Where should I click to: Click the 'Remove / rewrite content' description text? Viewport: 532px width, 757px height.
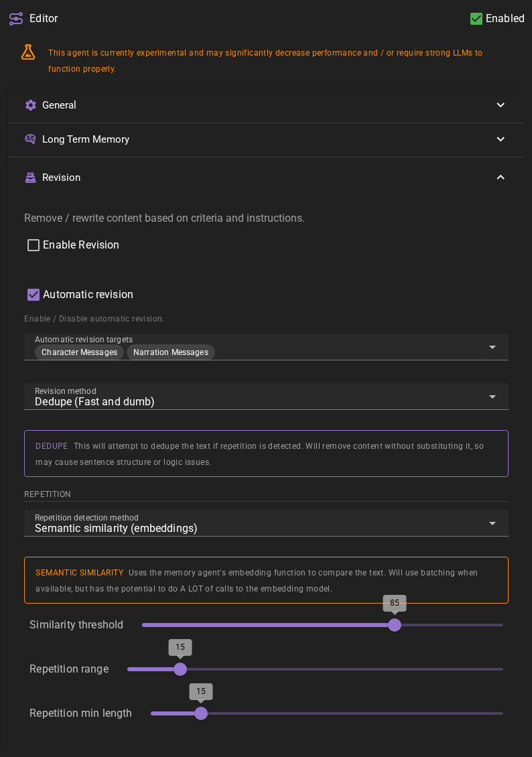click(164, 218)
